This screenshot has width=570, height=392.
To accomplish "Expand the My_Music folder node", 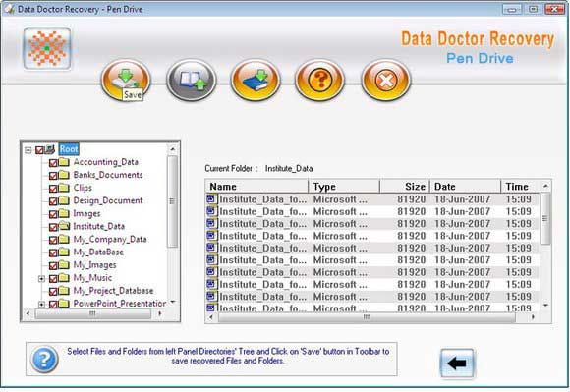I will point(42,279).
